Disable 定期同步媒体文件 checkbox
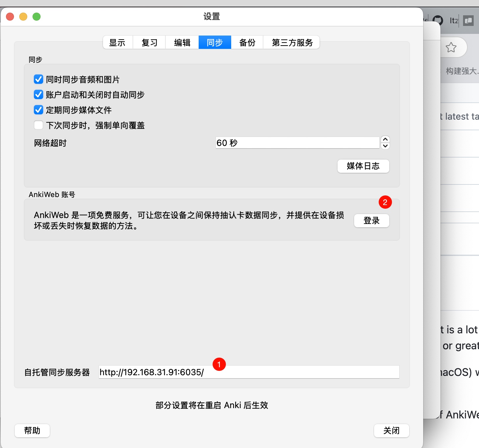The width and height of the screenshot is (479, 448). tap(39, 110)
